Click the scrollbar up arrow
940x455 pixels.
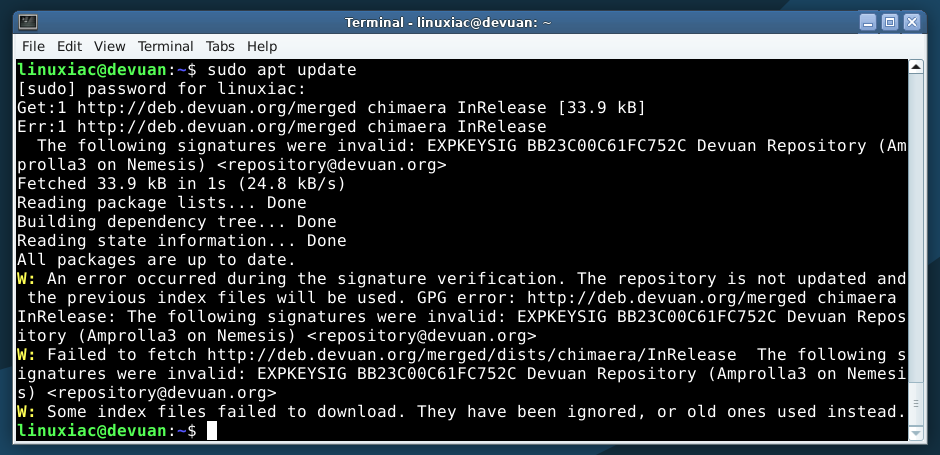pyautogui.click(x=916, y=67)
